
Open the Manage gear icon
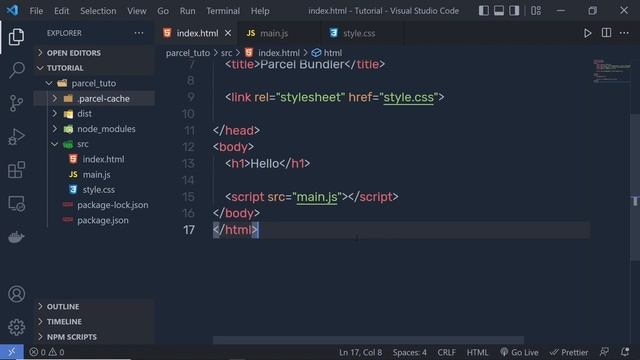pos(16,327)
